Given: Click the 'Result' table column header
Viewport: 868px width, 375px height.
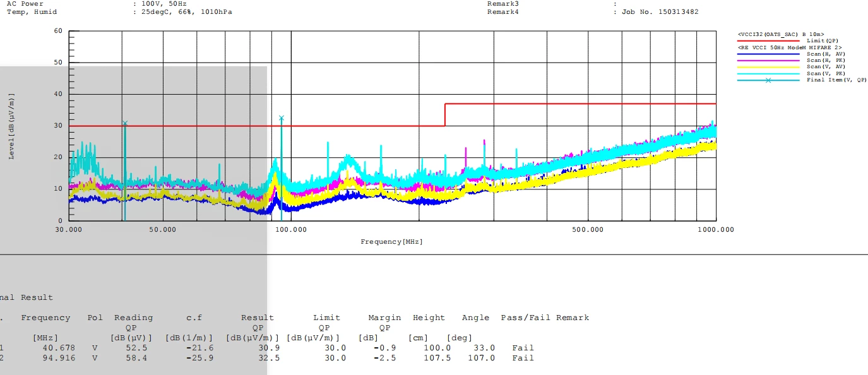Looking at the screenshot, I should click(258, 318).
